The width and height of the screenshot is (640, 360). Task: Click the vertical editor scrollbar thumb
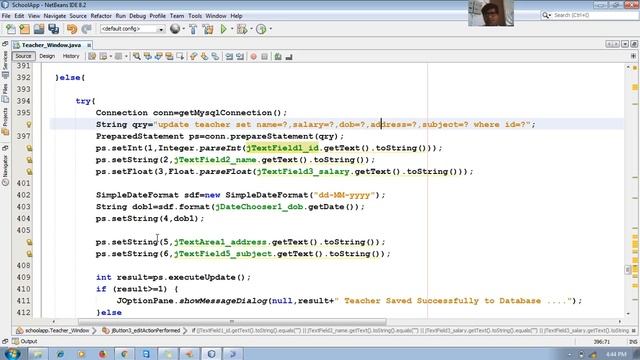(628, 269)
